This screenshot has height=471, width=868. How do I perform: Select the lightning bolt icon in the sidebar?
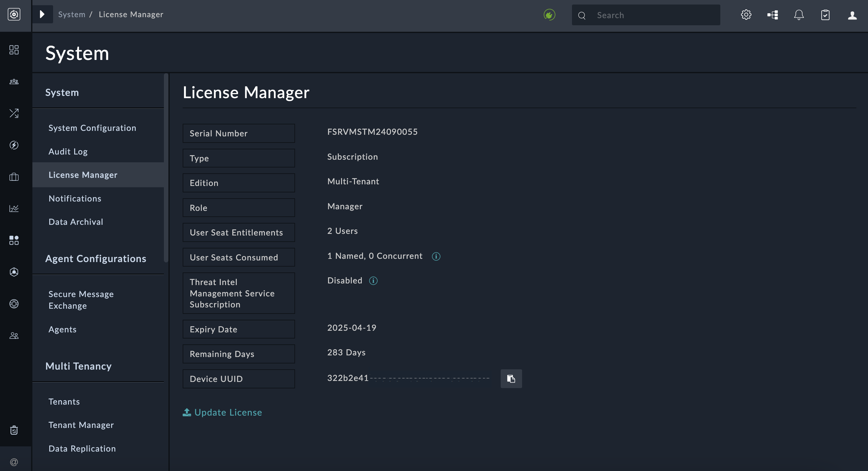[x=14, y=145]
